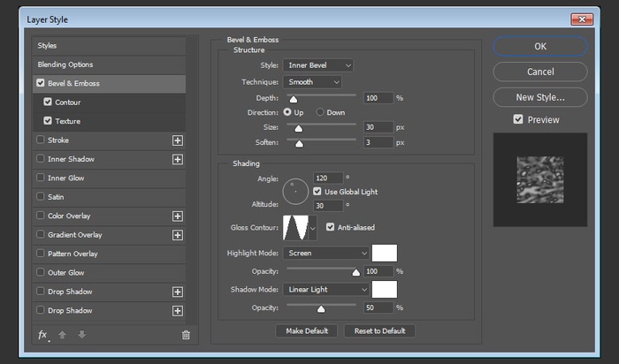
Task: Select Blending Options in the styles list
Action: [65, 64]
